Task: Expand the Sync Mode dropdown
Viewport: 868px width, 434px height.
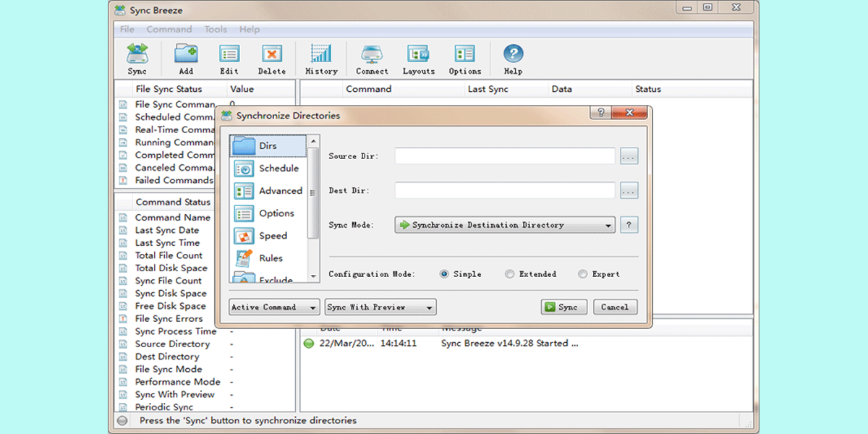Action: click(505, 225)
